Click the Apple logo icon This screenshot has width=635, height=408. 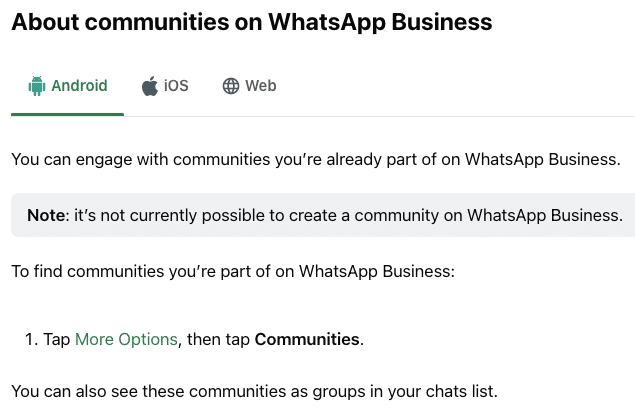[x=150, y=86]
